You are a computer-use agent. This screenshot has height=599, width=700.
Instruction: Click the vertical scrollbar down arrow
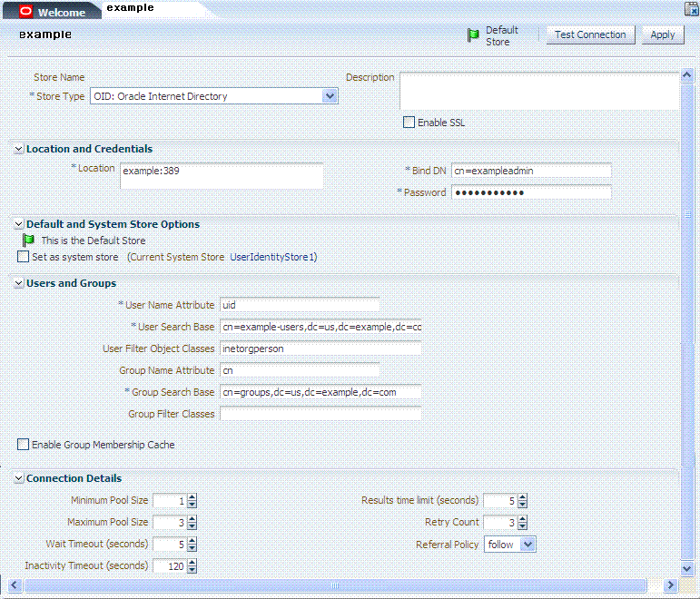[x=687, y=569]
